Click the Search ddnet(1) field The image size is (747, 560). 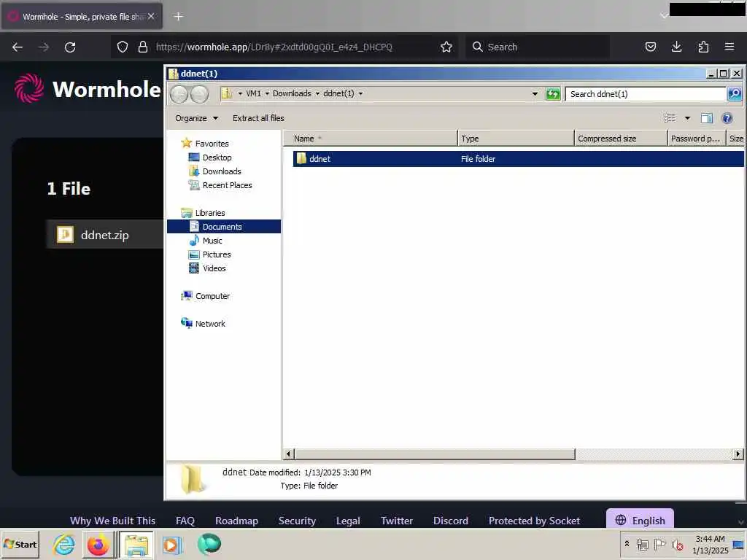coord(646,94)
